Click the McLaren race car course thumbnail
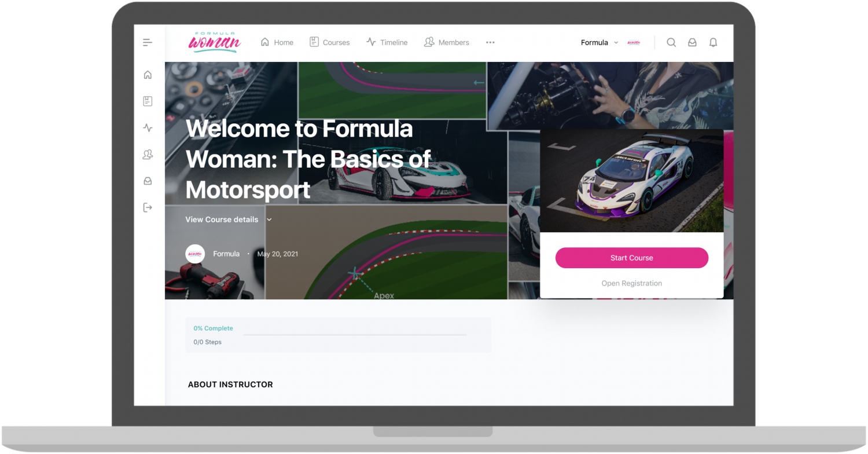This screenshot has width=868, height=454. pos(632,181)
